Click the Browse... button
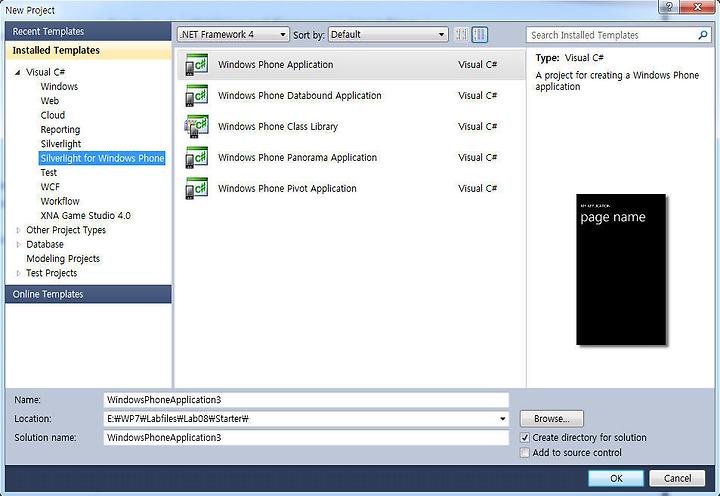The image size is (720, 496). (x=551, y=419)
